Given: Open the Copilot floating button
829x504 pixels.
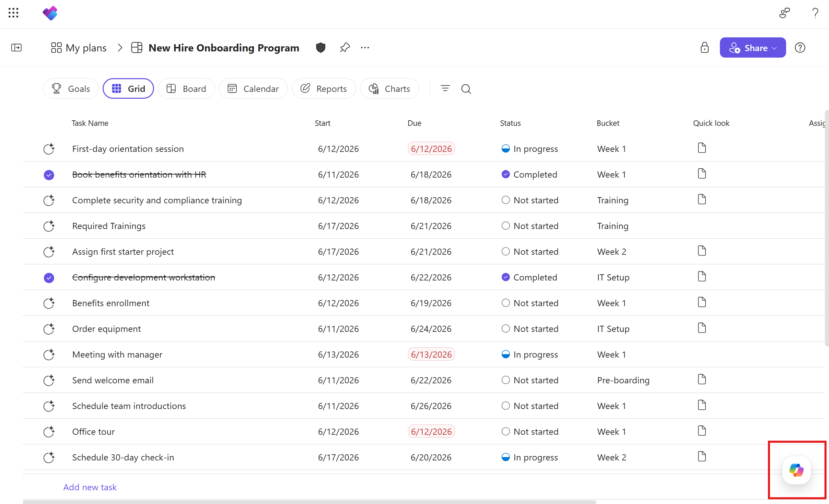Looking at the screenshot, I should click(x=796, y=470).
